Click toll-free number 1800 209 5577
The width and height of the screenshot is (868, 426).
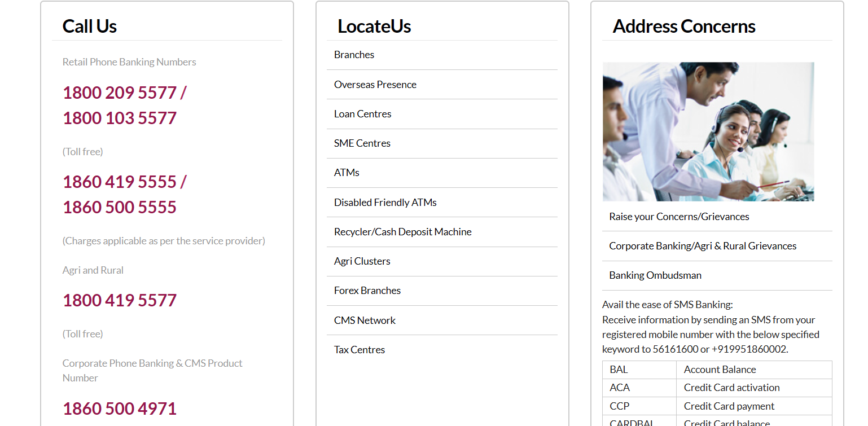[120, 93]
